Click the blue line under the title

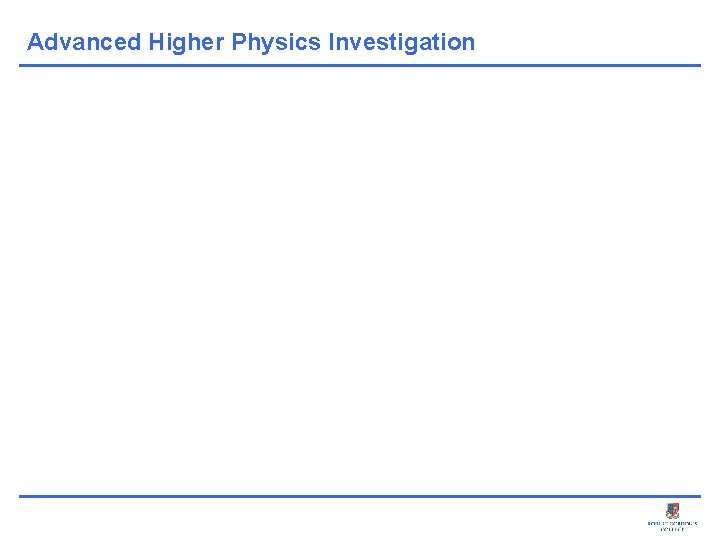[x=360, y=66]
